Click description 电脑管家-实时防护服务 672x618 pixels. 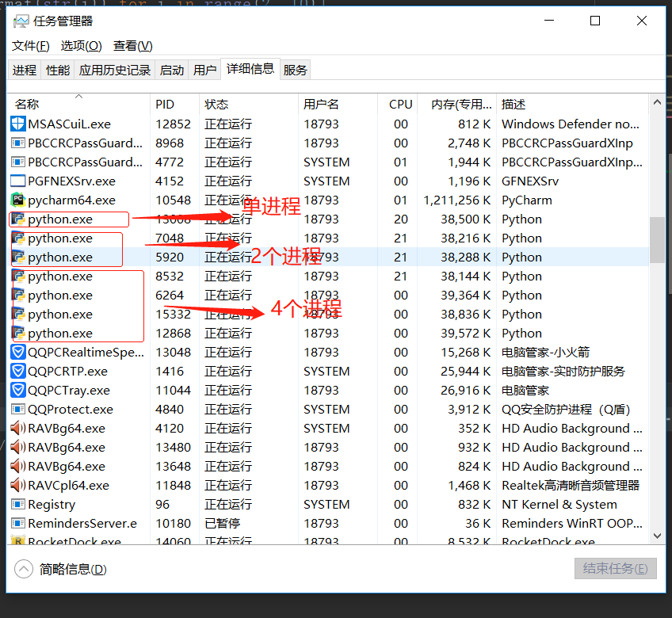(563, 371)
